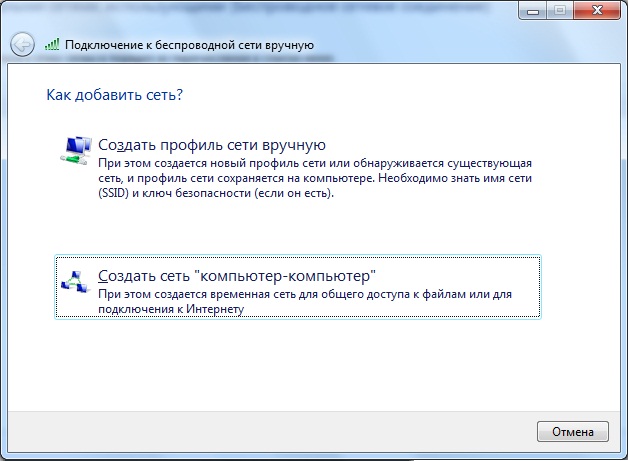Click empty space between the two options
The height and width of the screenshot is (461, 628).
pyautogui.click(x=300, y=228)
